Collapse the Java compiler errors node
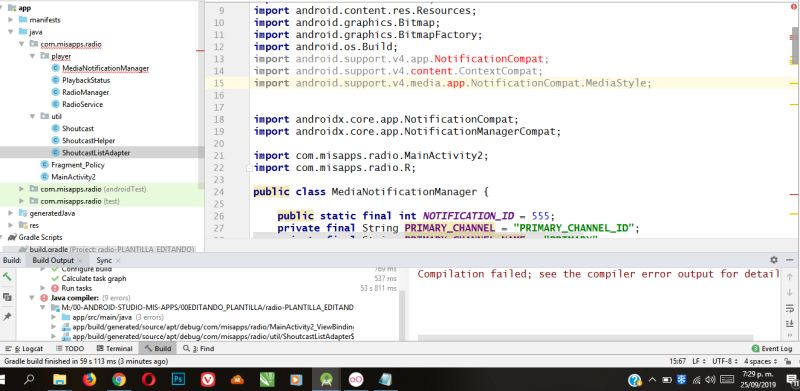Image resolution: width=800 pixels, height=391 pixels. 32,298
